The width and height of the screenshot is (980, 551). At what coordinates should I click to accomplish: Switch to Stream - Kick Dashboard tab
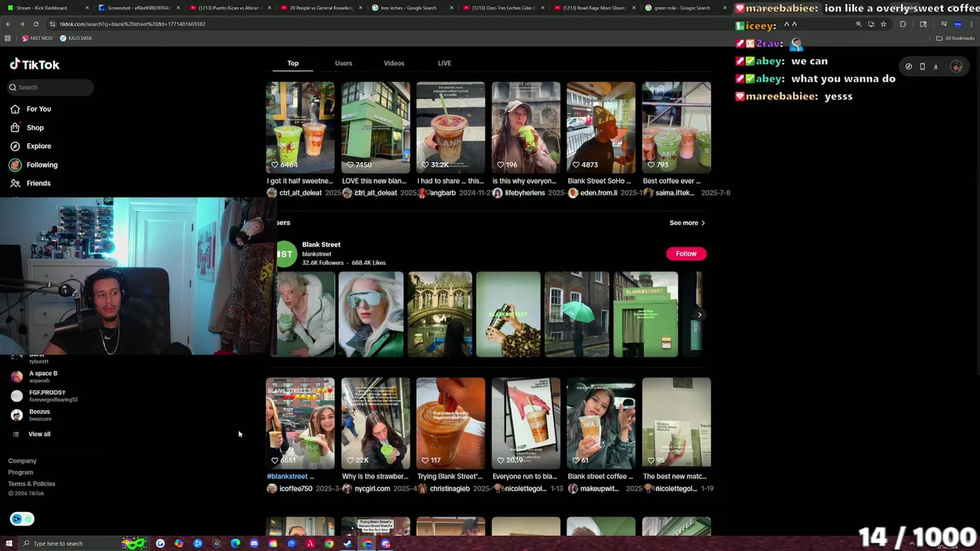pos(46,8)
